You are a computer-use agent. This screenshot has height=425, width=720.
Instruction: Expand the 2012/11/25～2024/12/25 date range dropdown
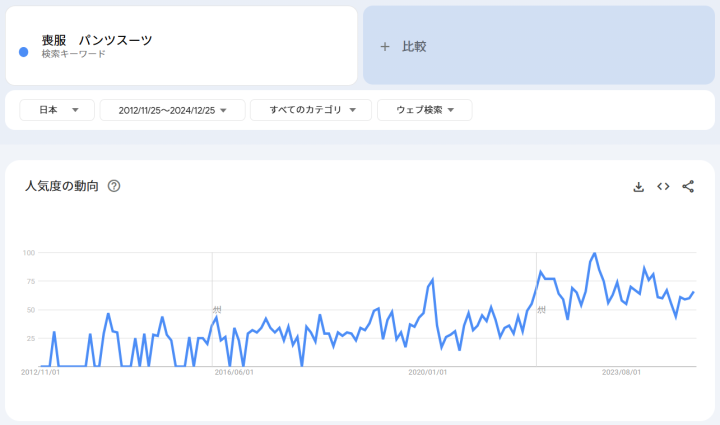(x=172, y=110)
